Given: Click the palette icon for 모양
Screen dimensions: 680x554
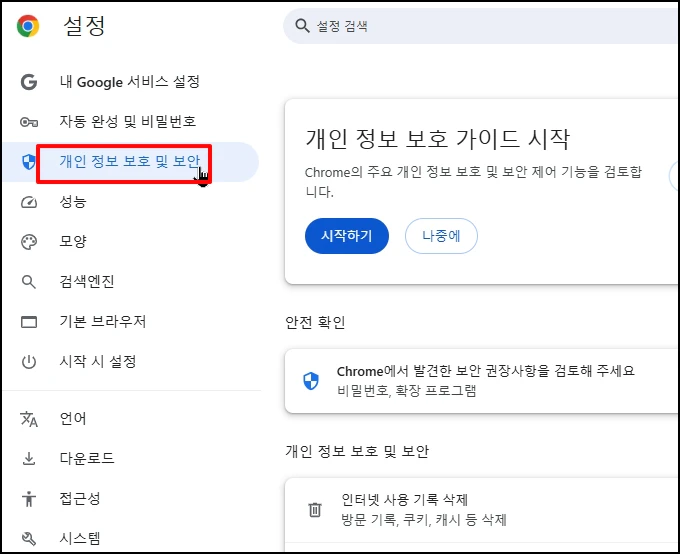Looking at the screenshot, I should 29,242.
